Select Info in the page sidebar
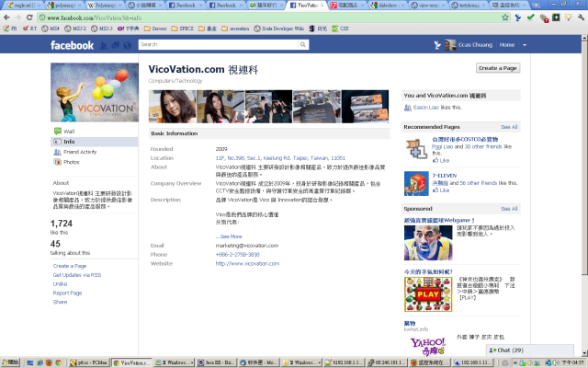588x368 pixels. [95, 142]
